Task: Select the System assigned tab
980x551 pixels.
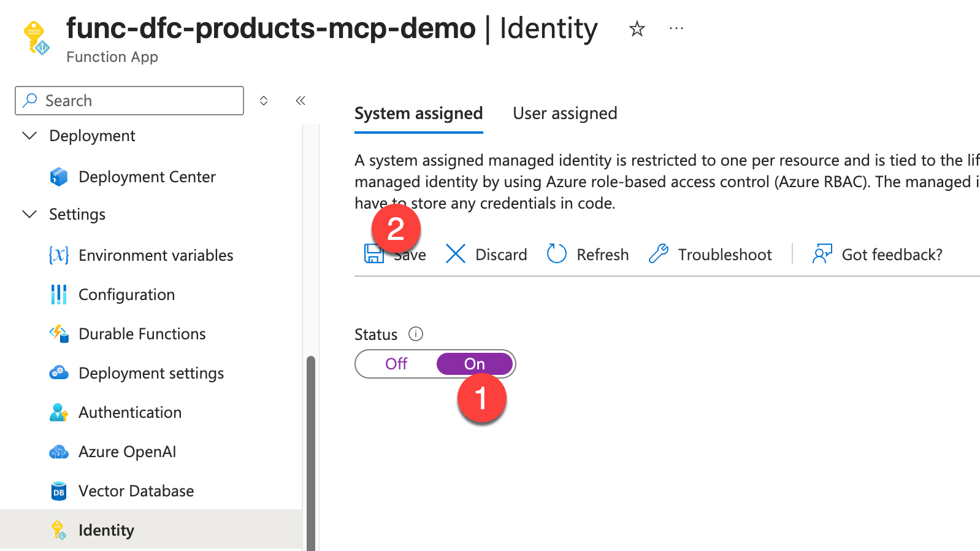Action: coord(418,114)
